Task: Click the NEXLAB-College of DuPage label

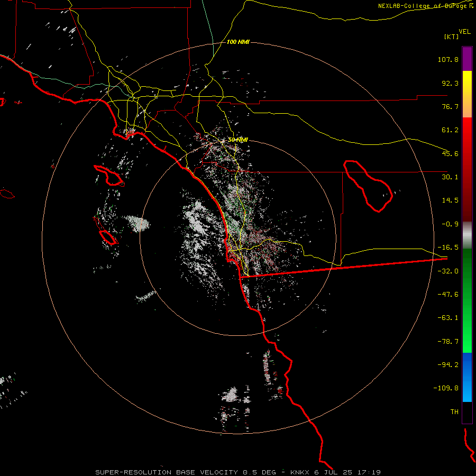Action: pos(425,6)
